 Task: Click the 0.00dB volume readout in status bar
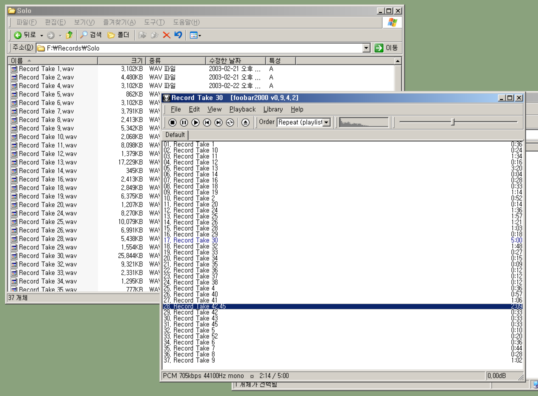[496, 376]
